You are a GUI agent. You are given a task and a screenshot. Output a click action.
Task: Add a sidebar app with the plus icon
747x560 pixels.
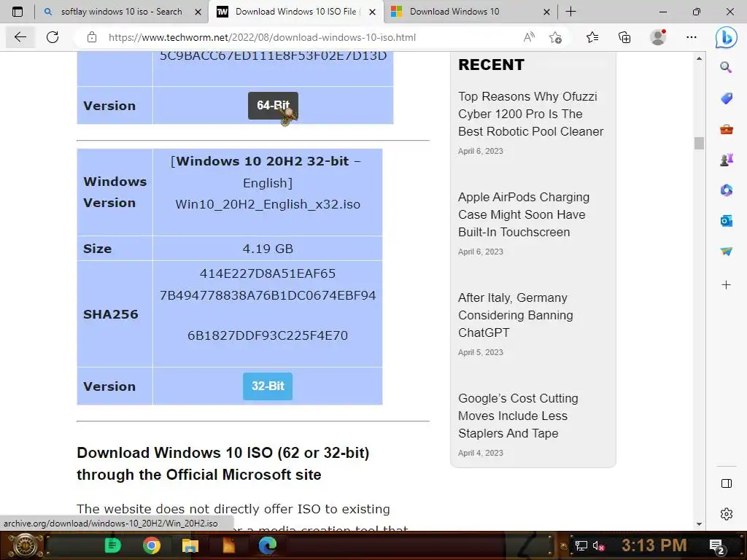coord(726,285)
